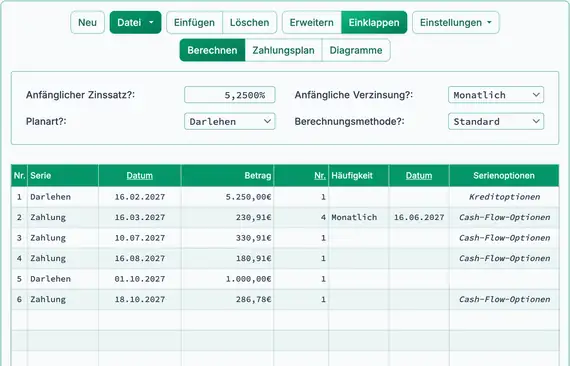Image resolution: width=570 pixels, height=366 pixels.
Task: Select the Darlehen series cell in row 1
Action: click(63, 197)
